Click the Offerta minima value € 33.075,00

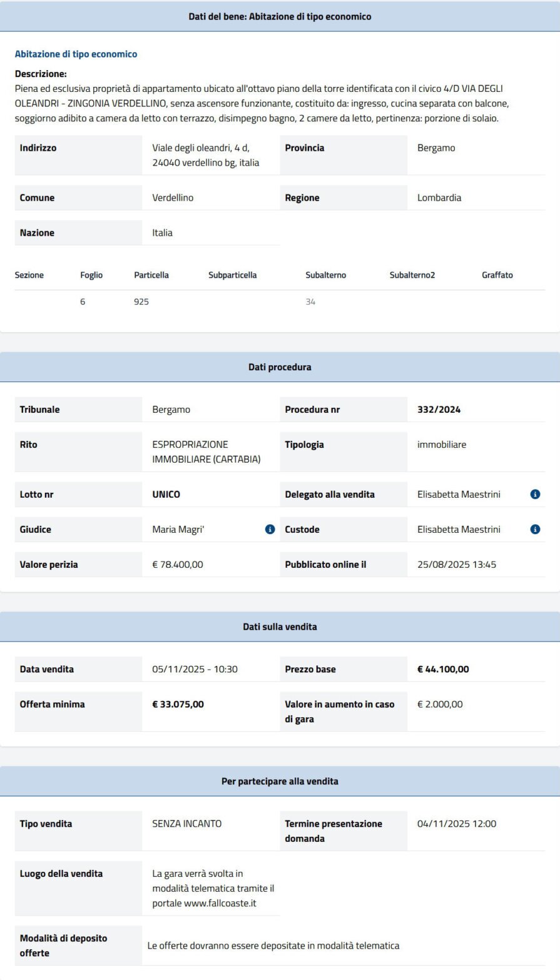click(x=178, y=704)
